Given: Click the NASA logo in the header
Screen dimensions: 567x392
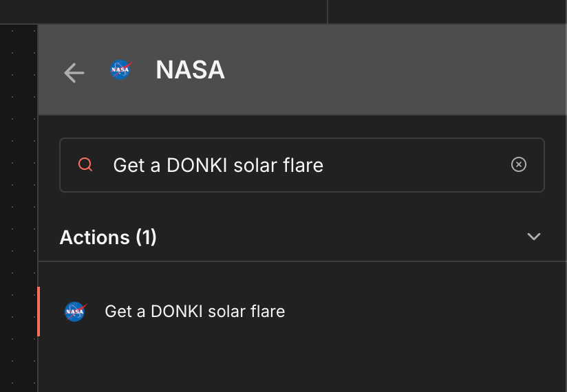Looking at the screenshot, I should [x=120, y=69].
